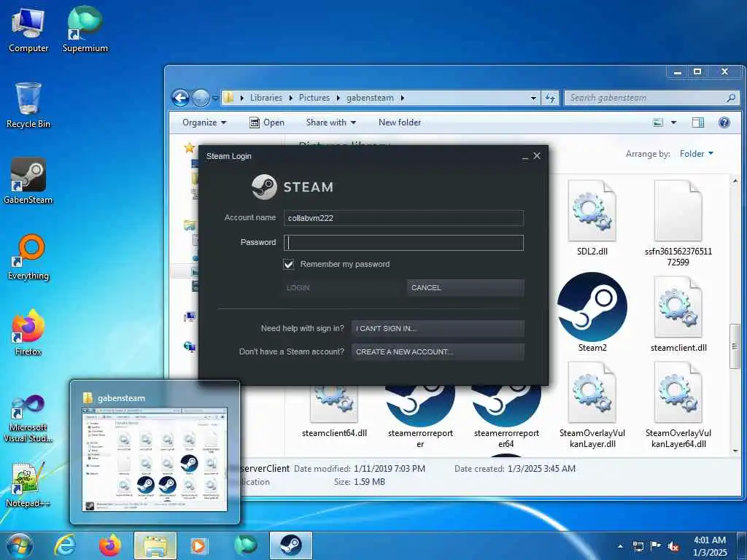Click CREATE A NEW ACCOUNT button
The image size is (747, 560).
coord(438,352)
